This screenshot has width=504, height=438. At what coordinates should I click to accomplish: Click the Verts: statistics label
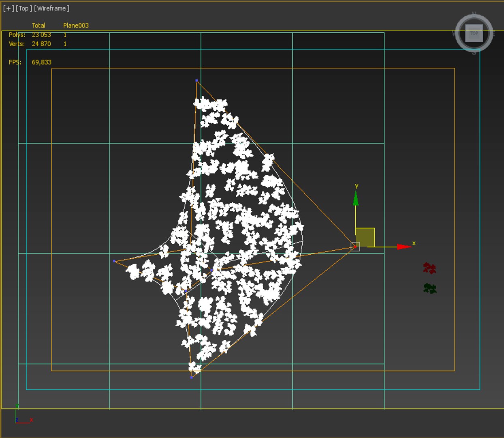[x=17, y=44]
